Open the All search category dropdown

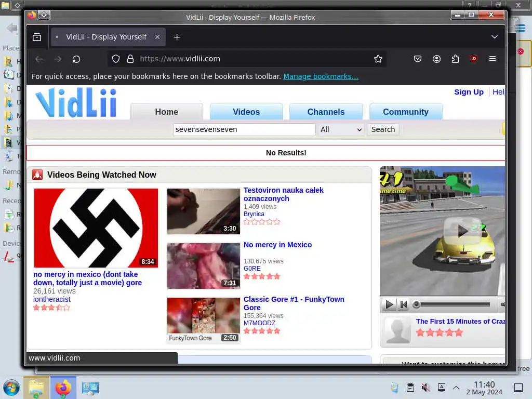(341, 129)
